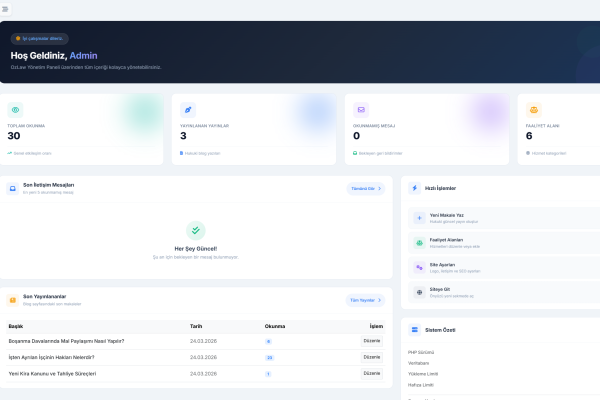This screenshot has height=400, width=600.
Task: Click the pen icon on Yayınlanan Yayınlar card
Action: 189,109
